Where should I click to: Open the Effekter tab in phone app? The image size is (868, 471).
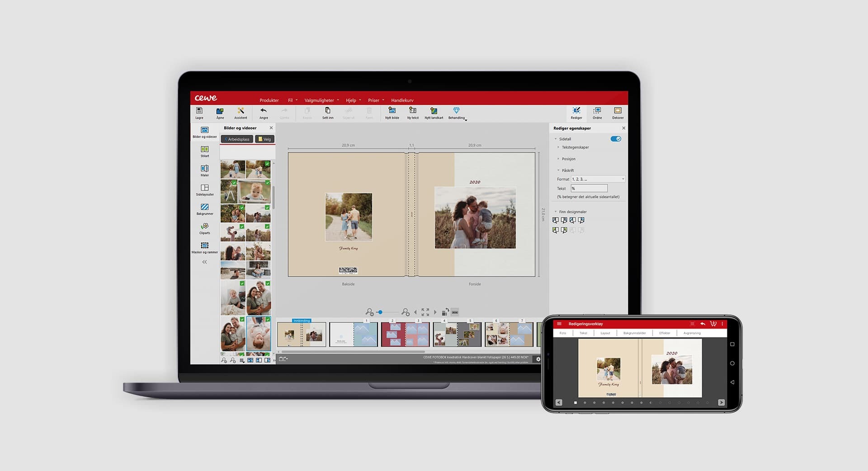point(665,333)
